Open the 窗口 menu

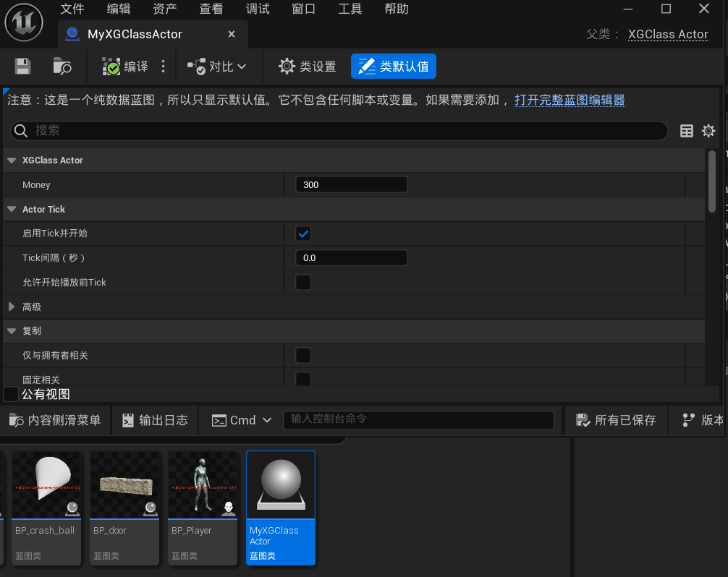tap(303, 9)
